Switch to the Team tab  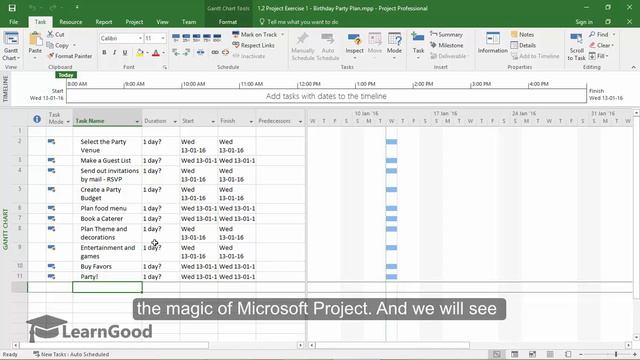point(189,22)
